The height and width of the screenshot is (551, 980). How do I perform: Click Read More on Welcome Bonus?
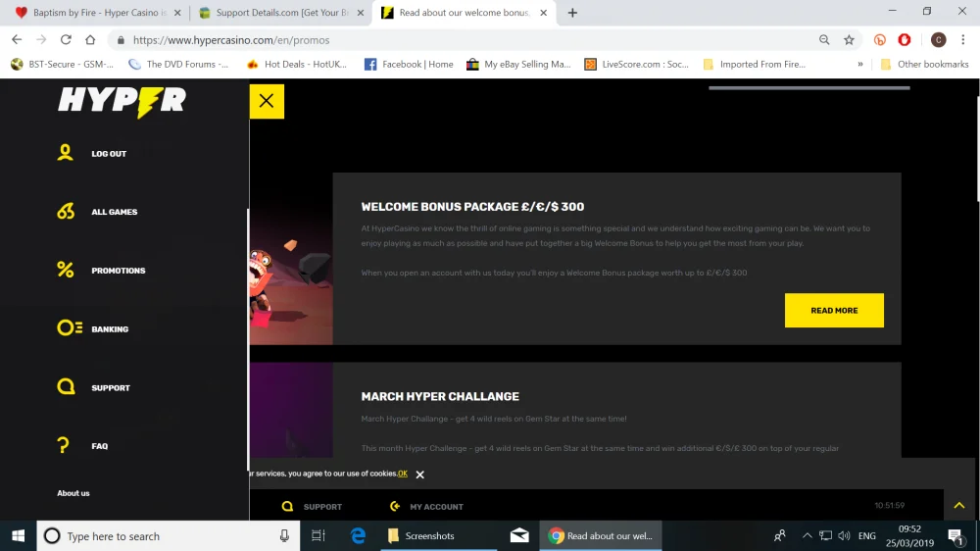pyautogui.click(x=834, y=310)
